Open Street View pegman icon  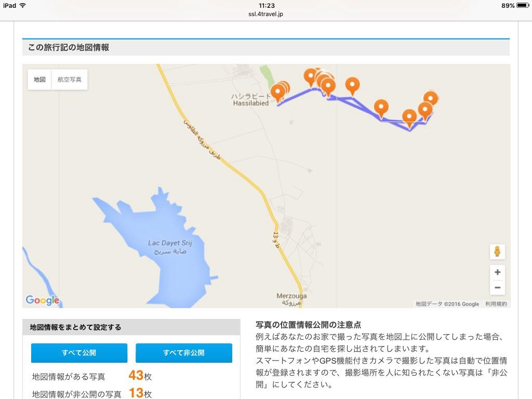pyautogui.click(x=497, y=252)
